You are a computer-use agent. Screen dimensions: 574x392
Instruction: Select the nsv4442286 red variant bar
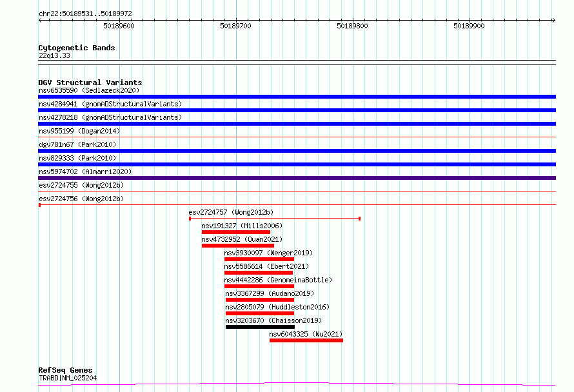click(x=259, y=286)
